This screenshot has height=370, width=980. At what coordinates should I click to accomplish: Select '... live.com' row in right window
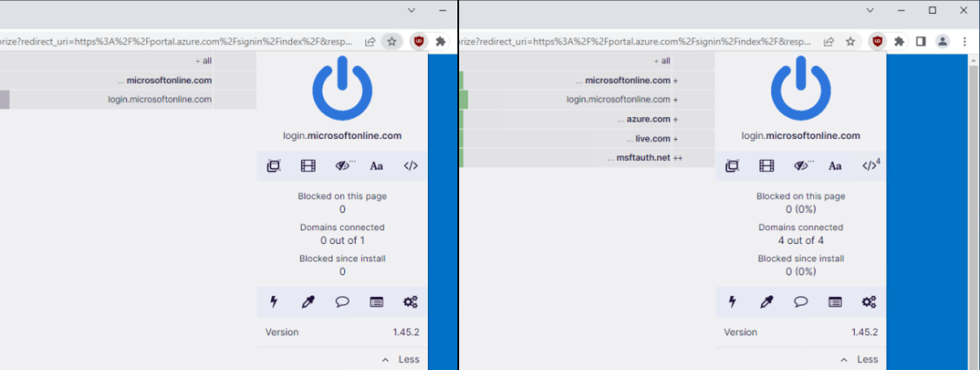click(x=587, y=138)
